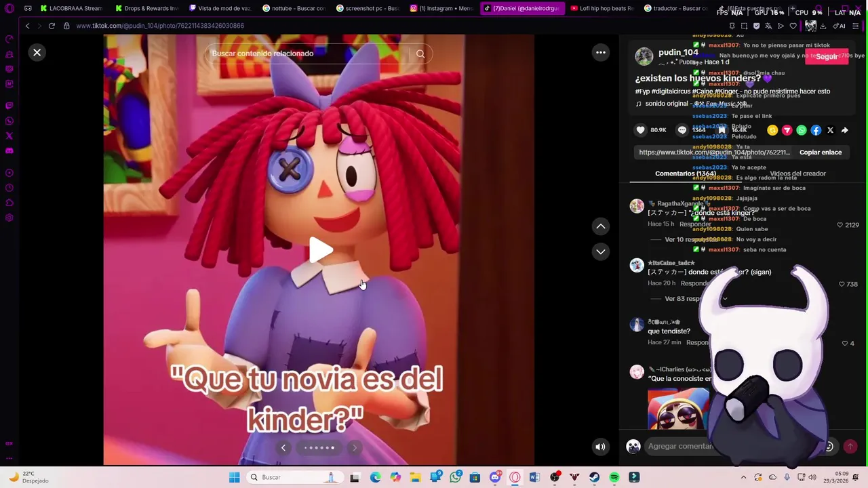
Task: Switch to 'Lofi hip hop beats' YouTube tab
Action: (601, 8)
